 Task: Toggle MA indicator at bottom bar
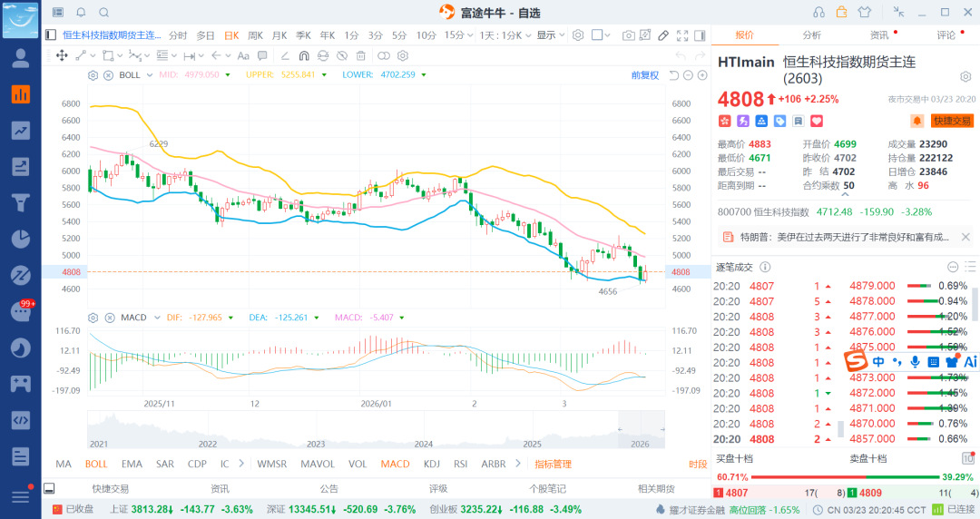64,464
